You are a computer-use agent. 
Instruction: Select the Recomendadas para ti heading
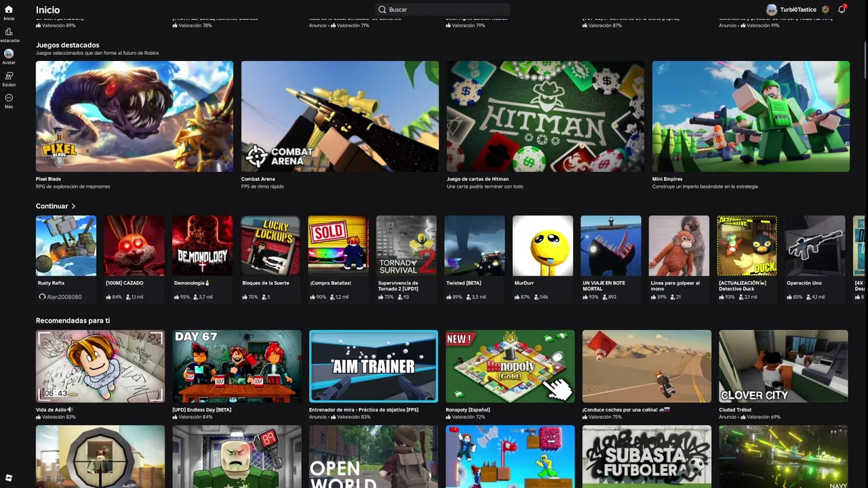(73, 321)
